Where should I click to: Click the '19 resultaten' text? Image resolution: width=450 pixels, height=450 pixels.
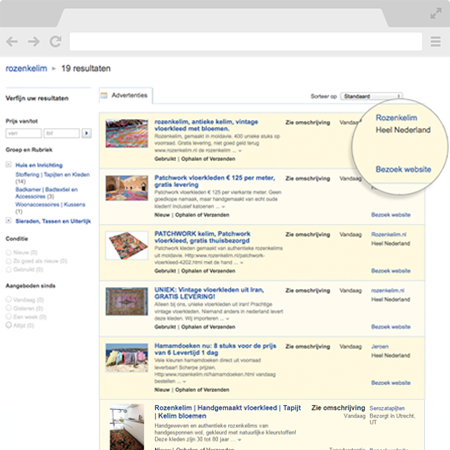(86, 68)
